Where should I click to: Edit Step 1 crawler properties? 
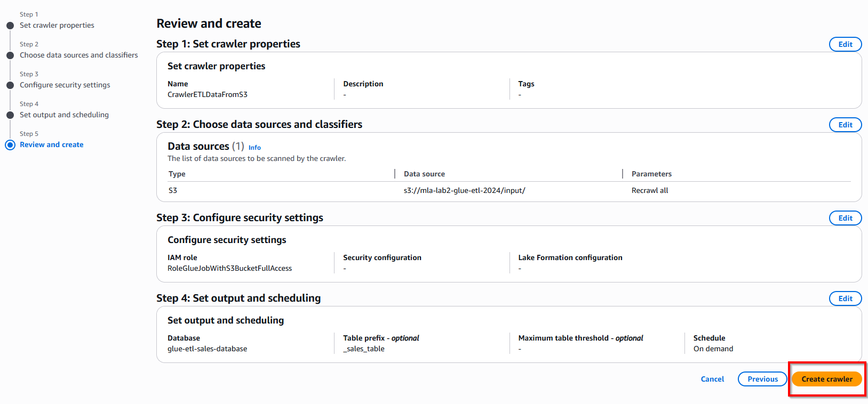point(845,44)
